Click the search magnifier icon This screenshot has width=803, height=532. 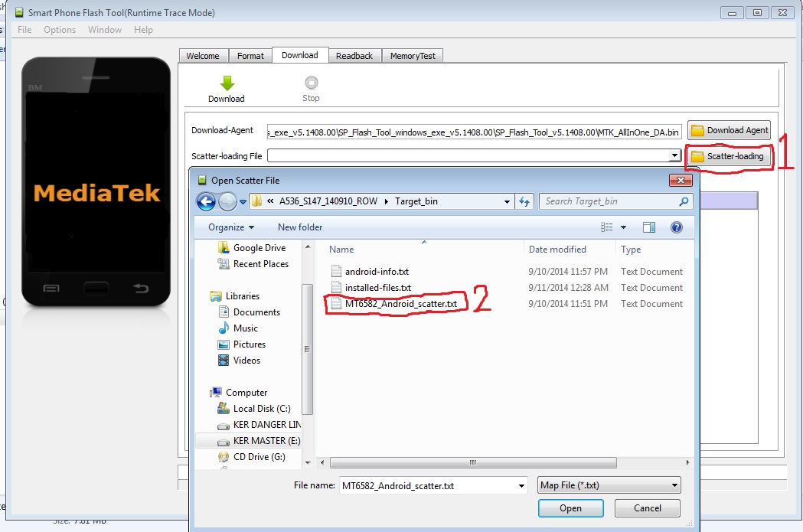684,202
